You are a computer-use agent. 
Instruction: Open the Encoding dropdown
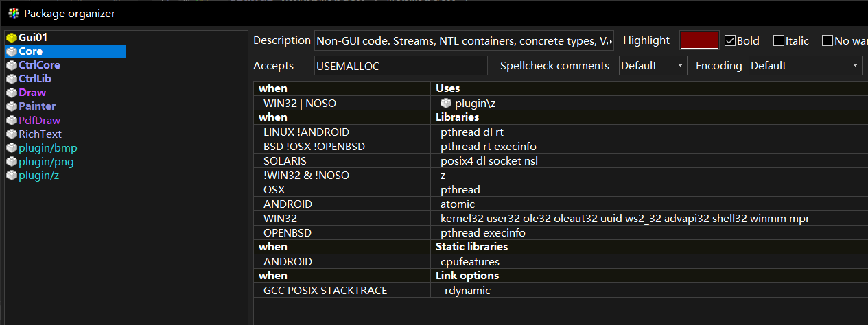(805, 66)
